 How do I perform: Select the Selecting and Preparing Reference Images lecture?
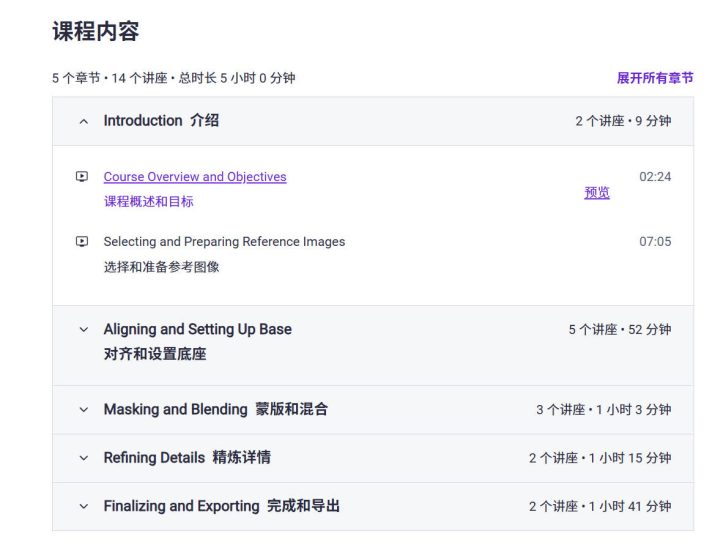tap(224, 242)
